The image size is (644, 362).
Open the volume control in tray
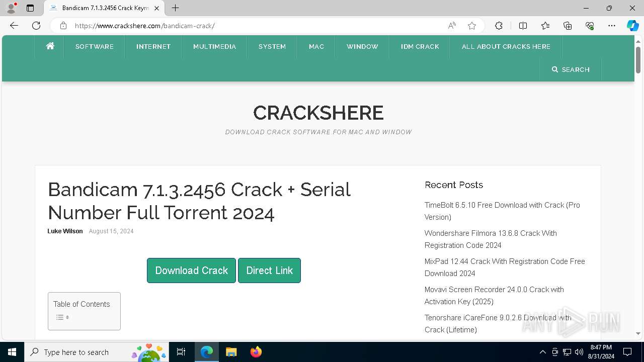579,352
